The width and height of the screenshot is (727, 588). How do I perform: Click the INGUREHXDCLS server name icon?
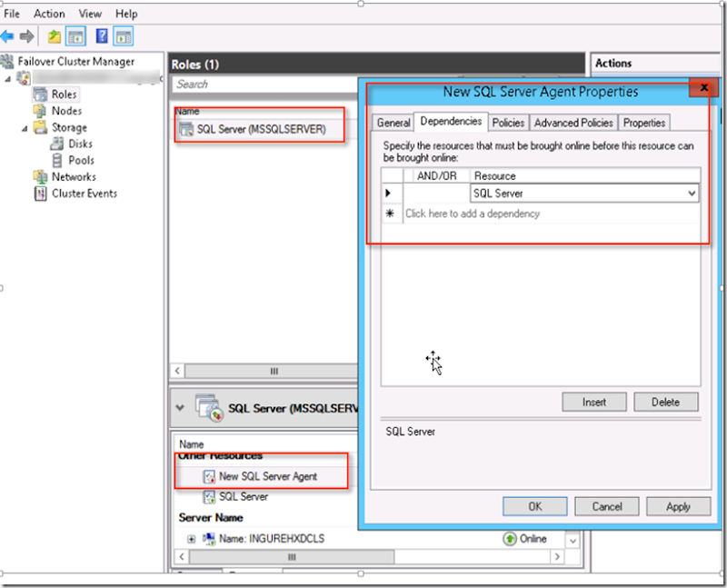(x=209, y=539)
